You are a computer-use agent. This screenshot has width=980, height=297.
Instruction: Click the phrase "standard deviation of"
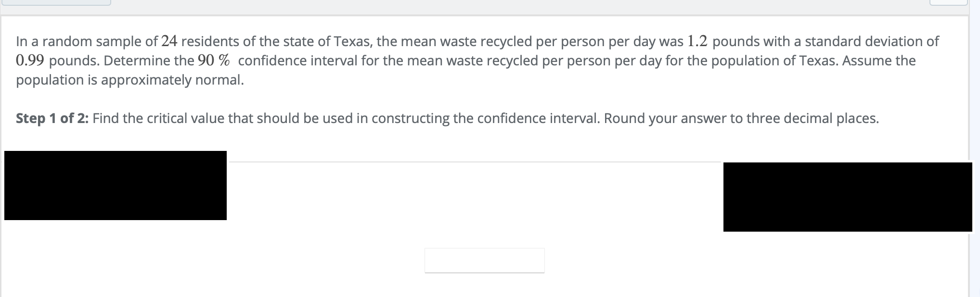pyautogui.click(x=872, y=41)
